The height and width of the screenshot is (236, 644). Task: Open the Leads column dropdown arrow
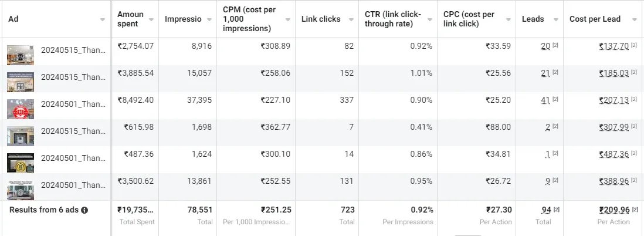pos(555,19)
